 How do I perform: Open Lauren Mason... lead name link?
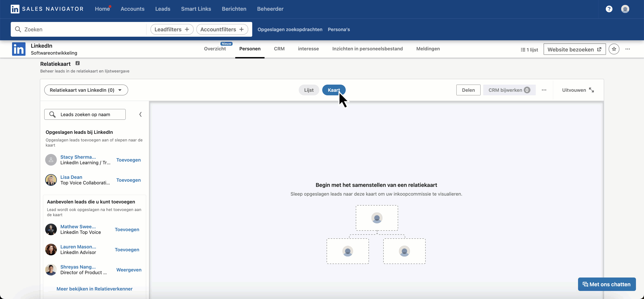pyautogui.click(x=78, y=247)
